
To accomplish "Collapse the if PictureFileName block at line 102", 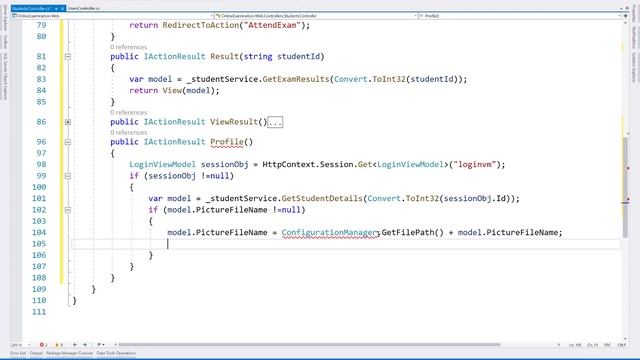I will tap(68, 210).
